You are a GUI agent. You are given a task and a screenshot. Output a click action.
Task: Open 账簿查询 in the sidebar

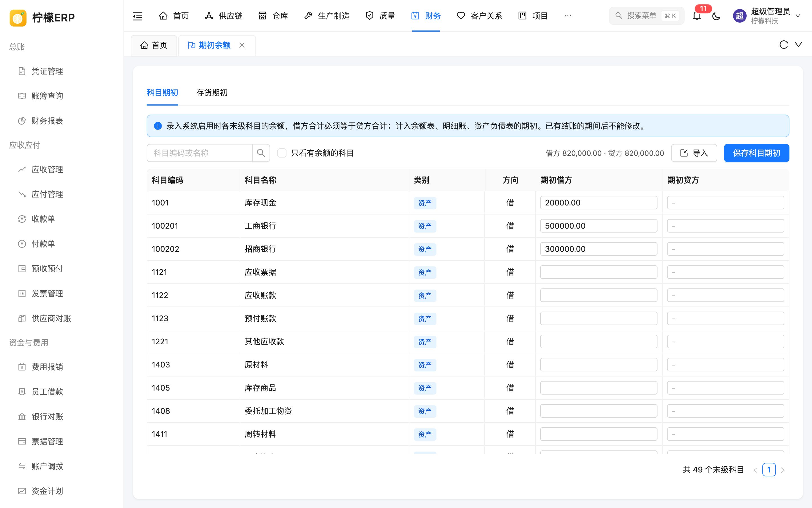pyautogui.click(x=47, y=96)
